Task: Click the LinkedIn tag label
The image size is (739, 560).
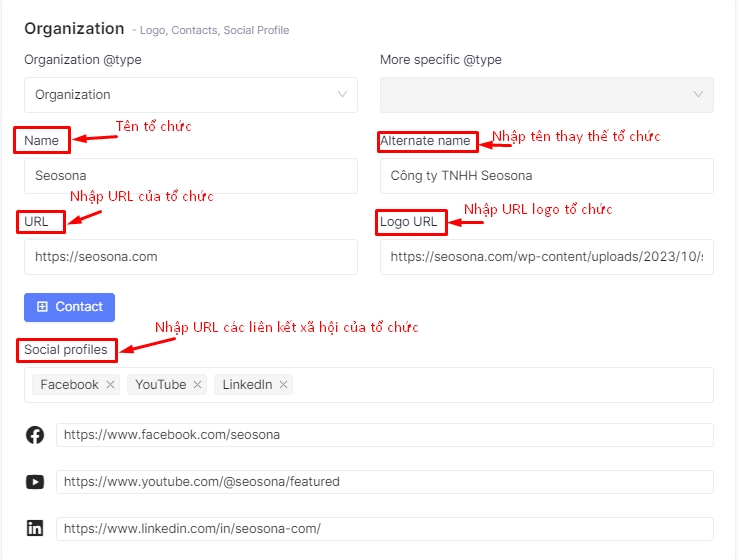Action: pos(247,385)
